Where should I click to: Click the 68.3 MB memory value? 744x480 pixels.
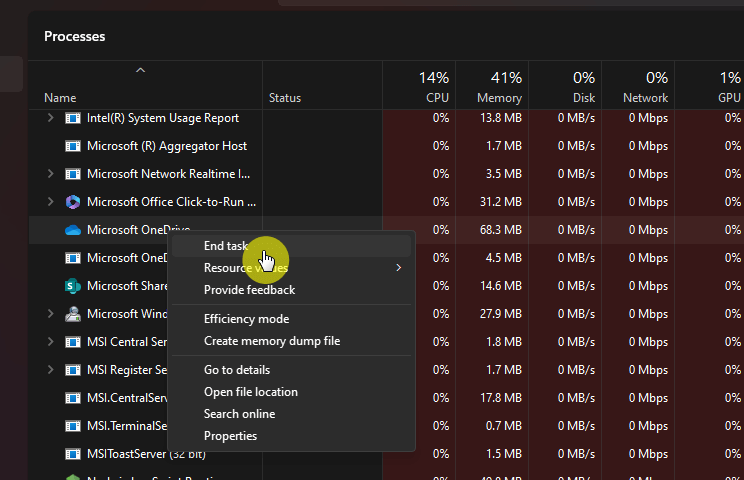(x=501, y=230)
